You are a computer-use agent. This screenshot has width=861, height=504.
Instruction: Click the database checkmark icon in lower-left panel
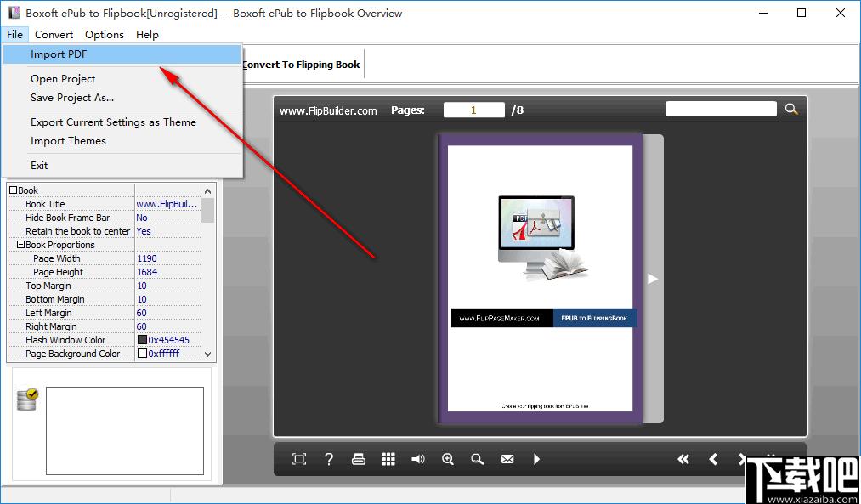27,399
